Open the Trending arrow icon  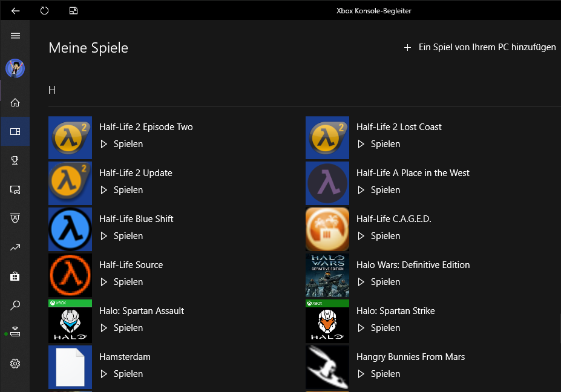[15, 247]
